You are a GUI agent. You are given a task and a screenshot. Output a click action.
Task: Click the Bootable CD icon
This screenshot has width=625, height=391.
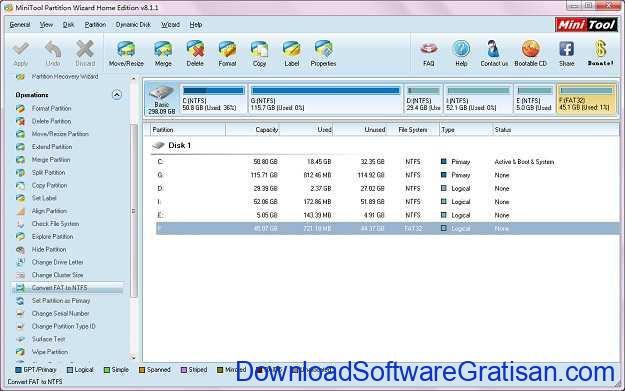coord(531,54)
